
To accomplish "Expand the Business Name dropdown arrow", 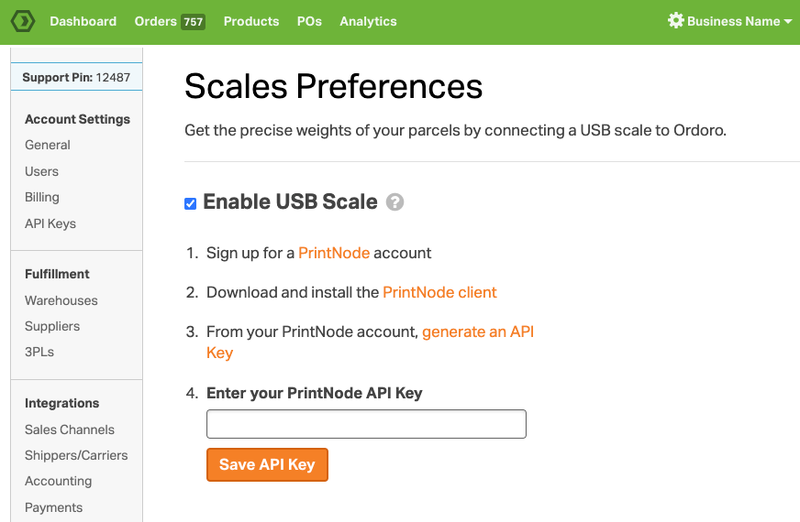I will pos(788,21).
